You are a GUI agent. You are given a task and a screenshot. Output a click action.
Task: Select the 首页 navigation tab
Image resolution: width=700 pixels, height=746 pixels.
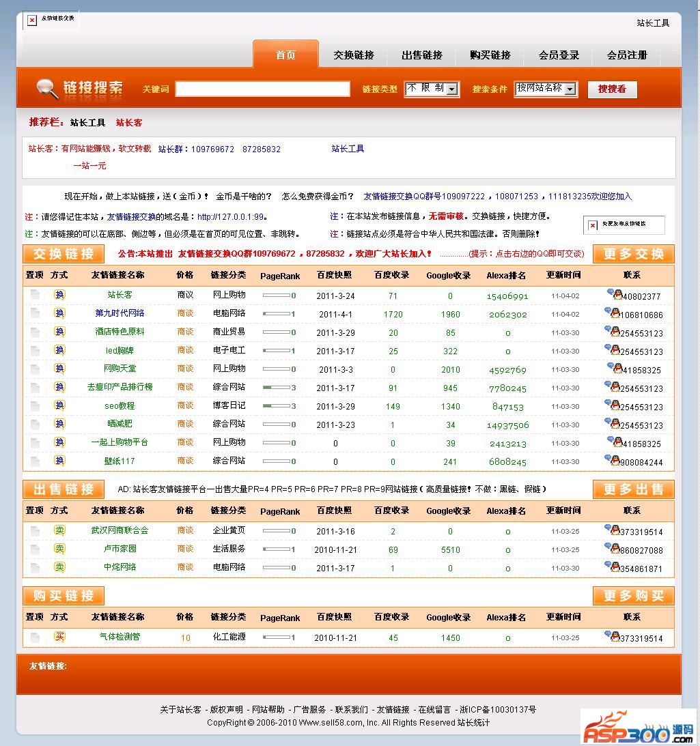[x=285, y=55]
